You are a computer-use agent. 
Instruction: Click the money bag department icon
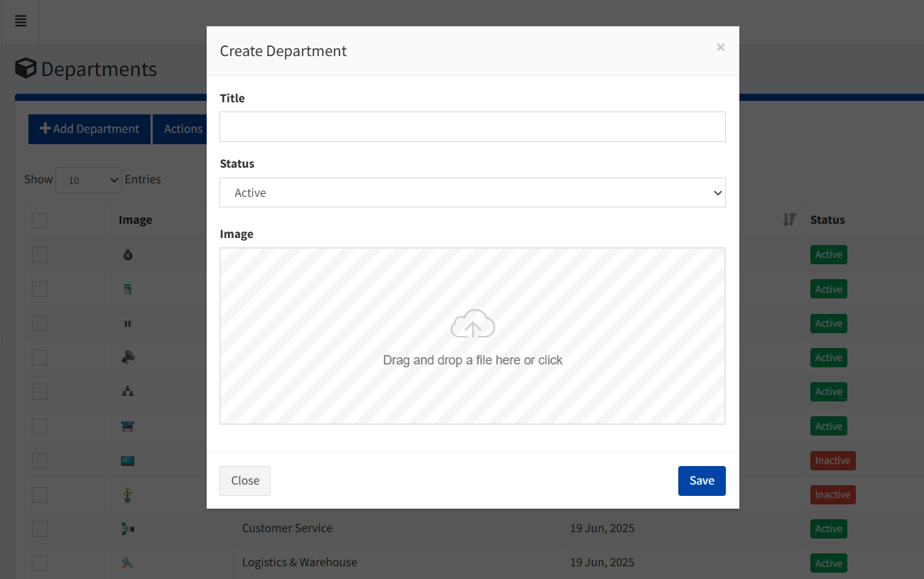(127, 254)
